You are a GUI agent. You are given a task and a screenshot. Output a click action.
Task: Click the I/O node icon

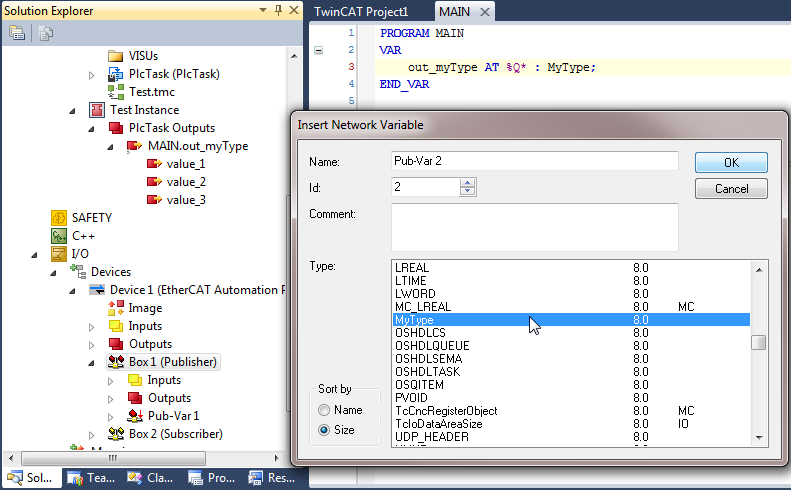59,254
